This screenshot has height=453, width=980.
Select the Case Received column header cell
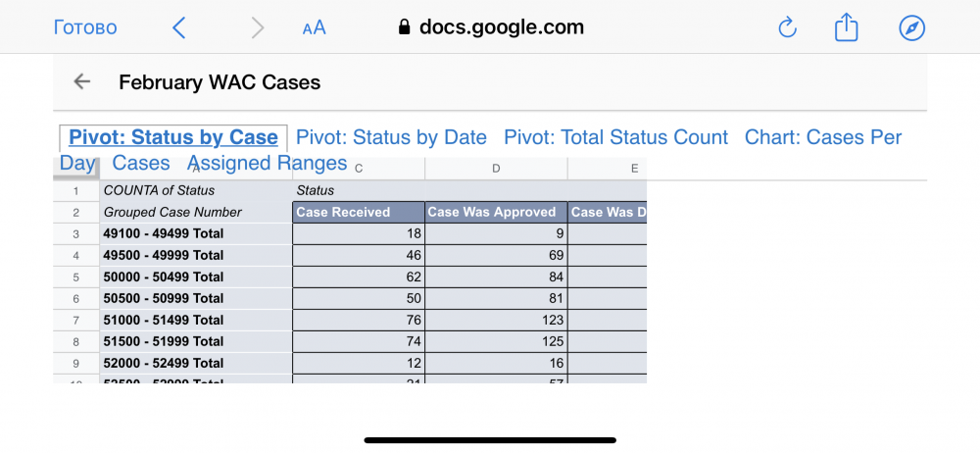(358, 212)
